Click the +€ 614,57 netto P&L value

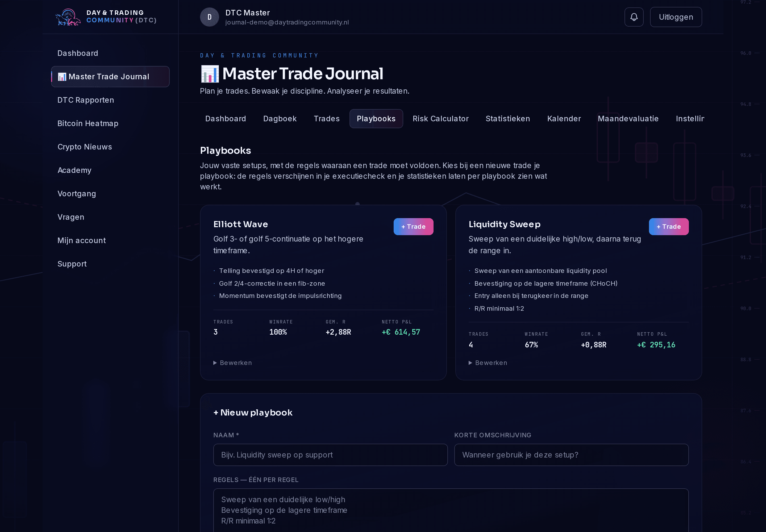pos(401,332)
